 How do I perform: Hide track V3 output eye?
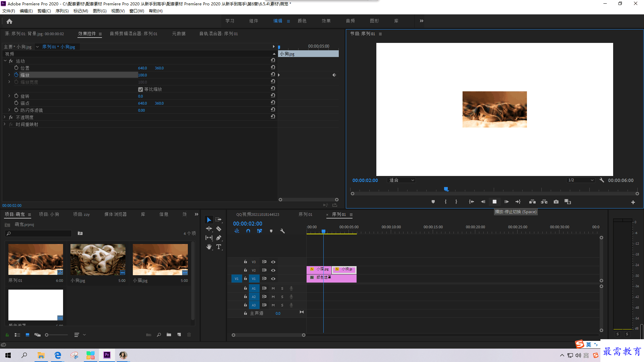click(273, 262)
